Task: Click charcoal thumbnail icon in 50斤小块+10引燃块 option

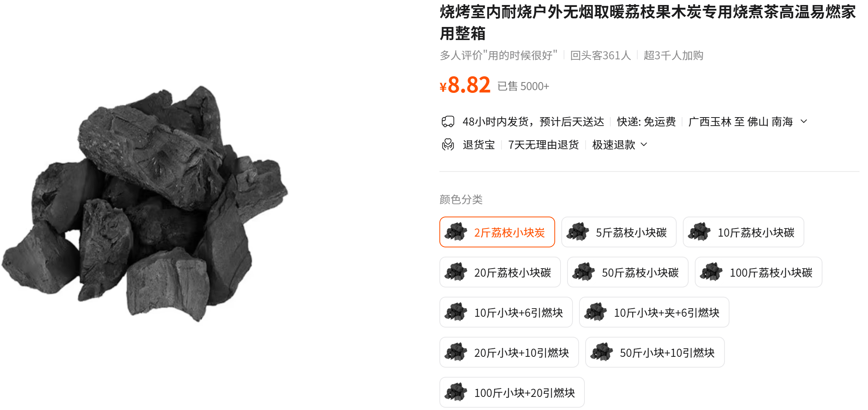Action: click(x=601, y=352)
